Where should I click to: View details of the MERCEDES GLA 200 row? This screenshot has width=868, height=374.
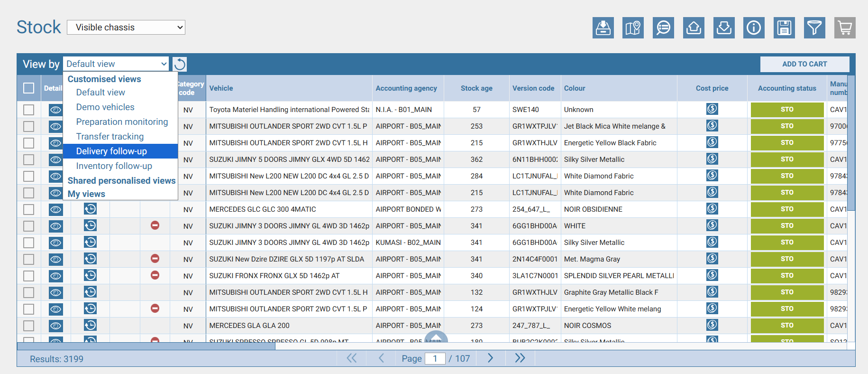click(x=55, y=326)
